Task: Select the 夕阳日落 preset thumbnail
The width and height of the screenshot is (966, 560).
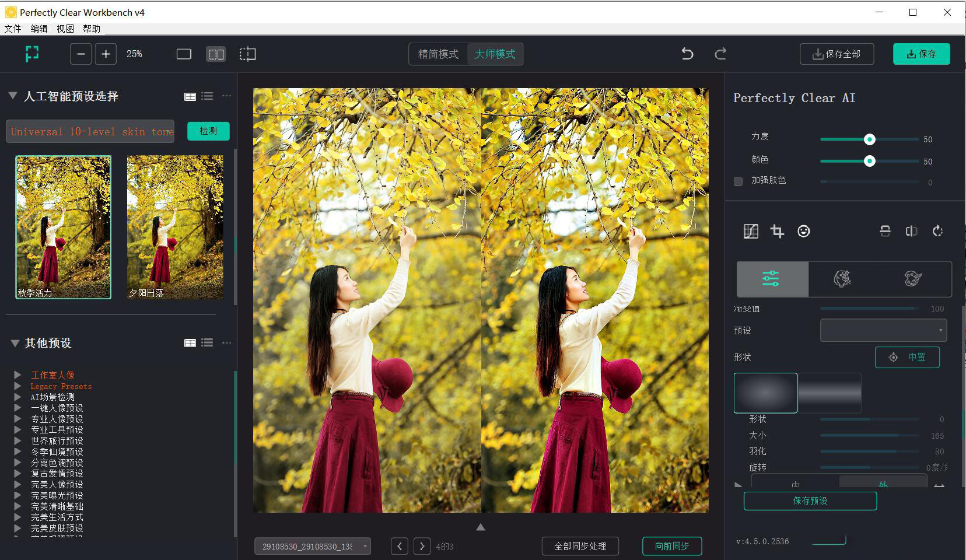Action: (x=174, y=227)
